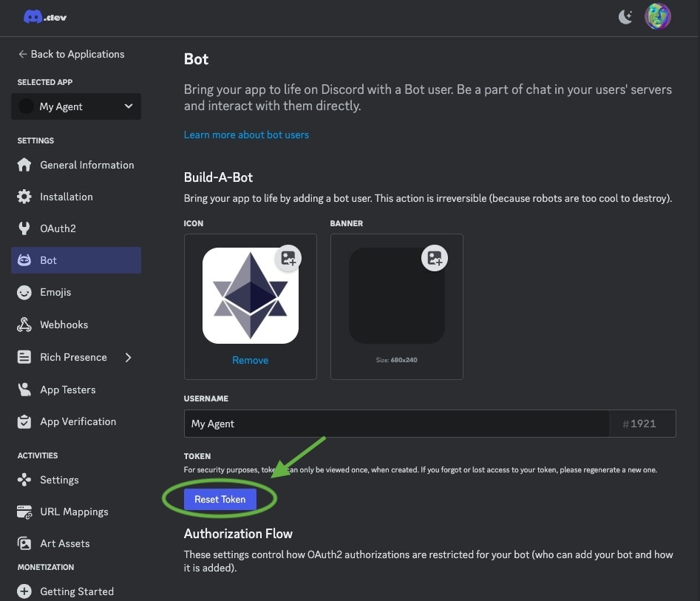Click the Emojis smiley icon
Screen dimensions: 700x601
(x=24, y=292)
